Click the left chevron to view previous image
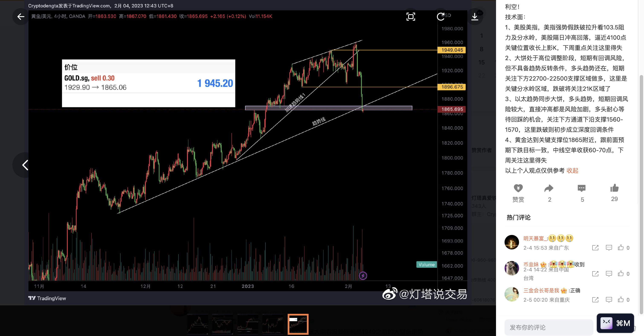This screenshot has height=336, width=644. tap(25, 165)
